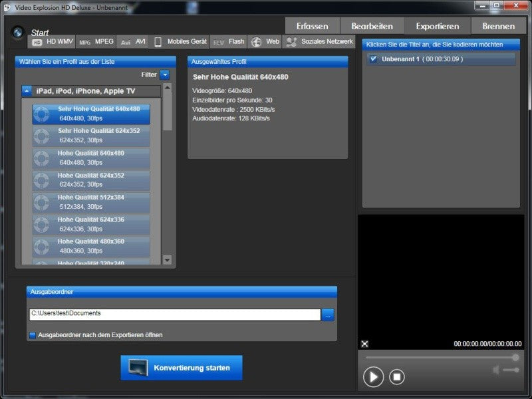The image size is (532, 399).
Task: Select Soziales Netzwerk export option
Action: (319, 42)
